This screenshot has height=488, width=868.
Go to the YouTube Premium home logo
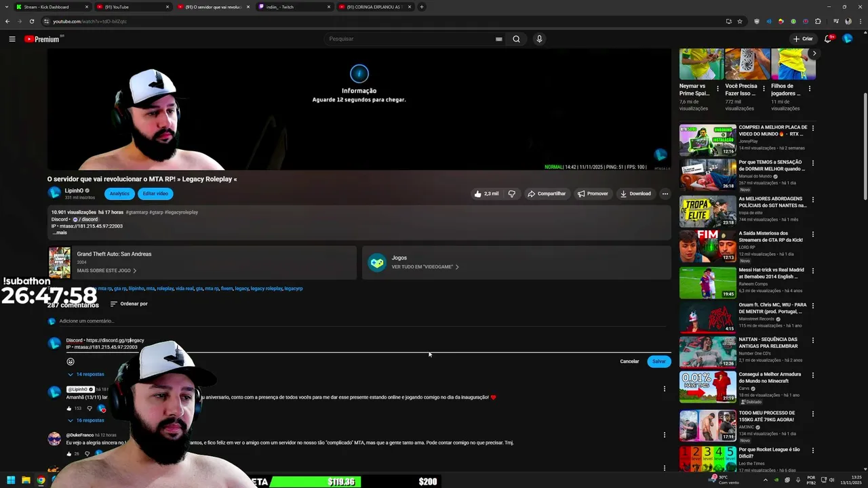click(43, 39)
